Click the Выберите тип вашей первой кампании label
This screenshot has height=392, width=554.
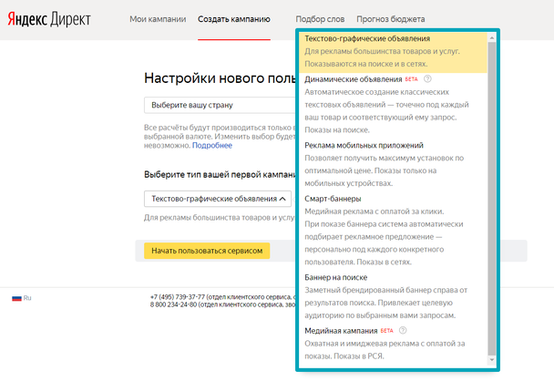coord(220,175)
